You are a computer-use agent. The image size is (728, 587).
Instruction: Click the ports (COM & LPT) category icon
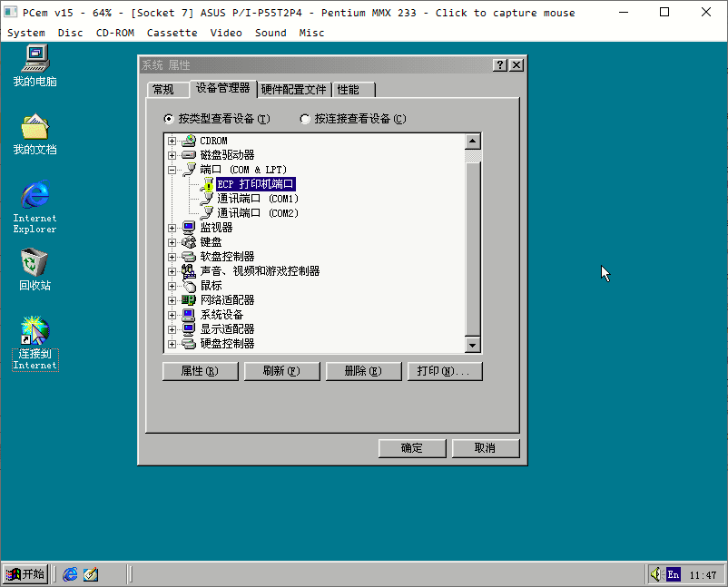tap(189, 170)
